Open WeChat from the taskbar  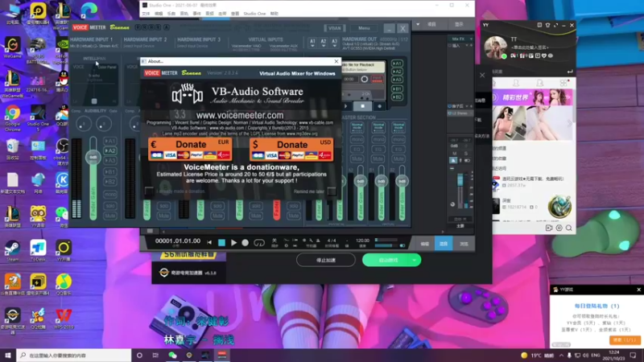click(x=172, y=355)
